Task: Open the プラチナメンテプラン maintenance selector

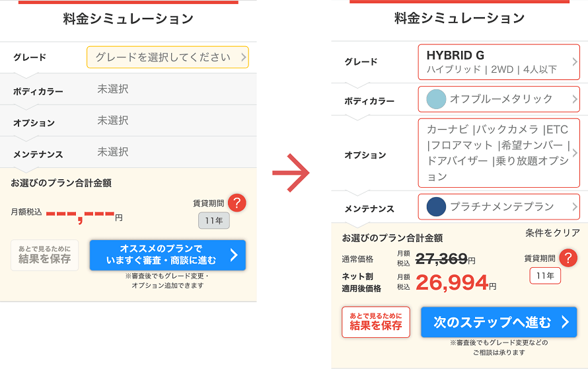Action: pos(499,206)
